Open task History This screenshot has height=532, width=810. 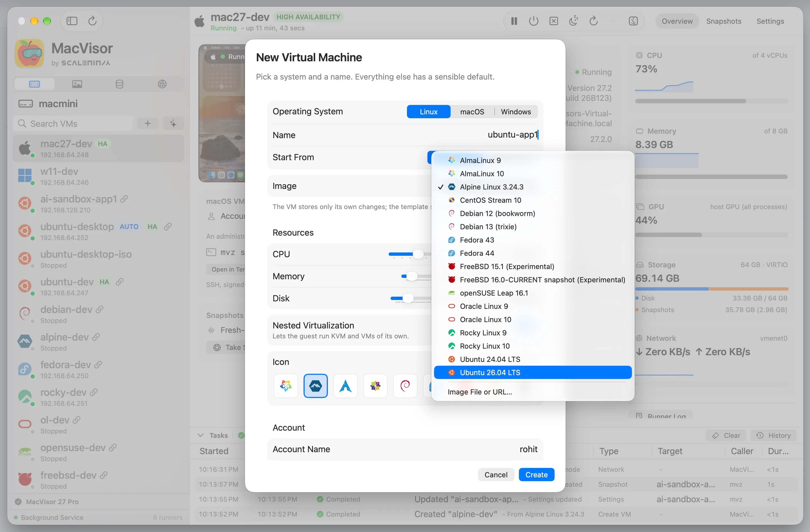coord(773,435)
